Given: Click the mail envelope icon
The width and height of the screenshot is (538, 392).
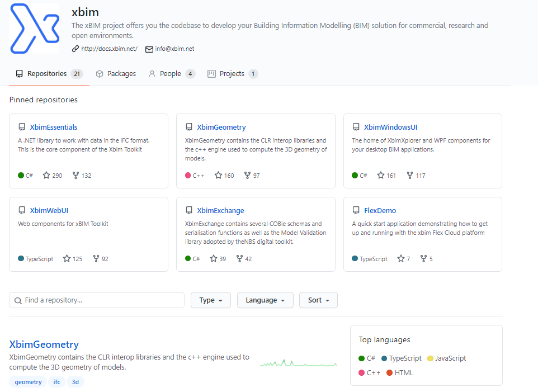Looking at the screenshot, I should (x=149, y=49).
